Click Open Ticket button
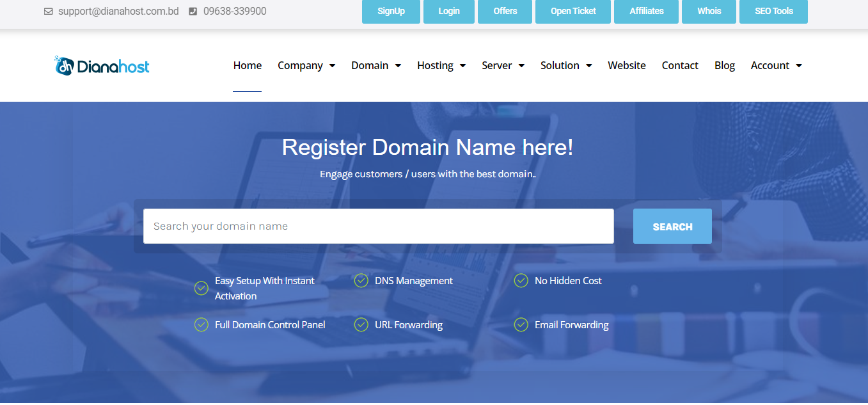868x405 pixels. 573,12
